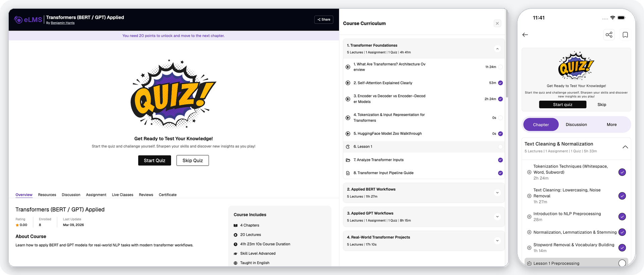Image resolution: width=644 pixels, height=275 pixels.
Task: Click play icon for Self-Attention Explained Clearly
Action: click(x=348, y=83)
